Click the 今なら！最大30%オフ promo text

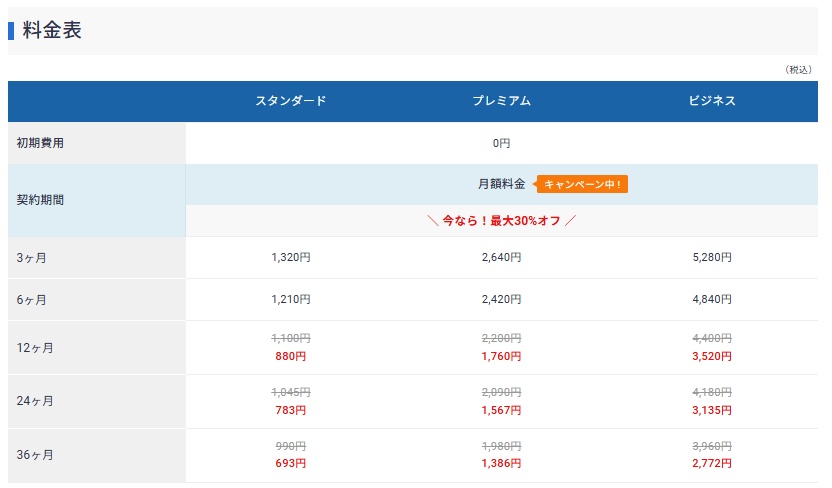(x=501, y=221)
